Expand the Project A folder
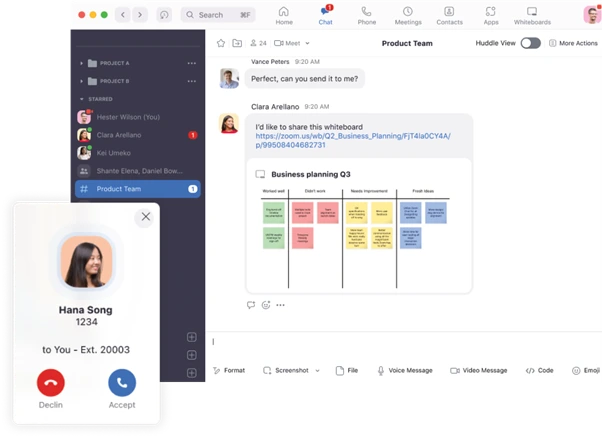602x439 pixels. pyautogui.click(x=82, y=63)
